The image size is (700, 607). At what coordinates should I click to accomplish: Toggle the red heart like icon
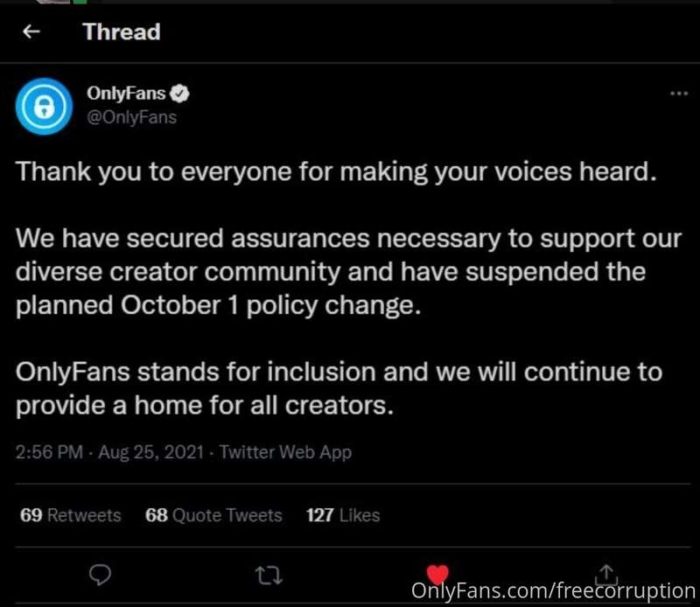coord(437,574)
